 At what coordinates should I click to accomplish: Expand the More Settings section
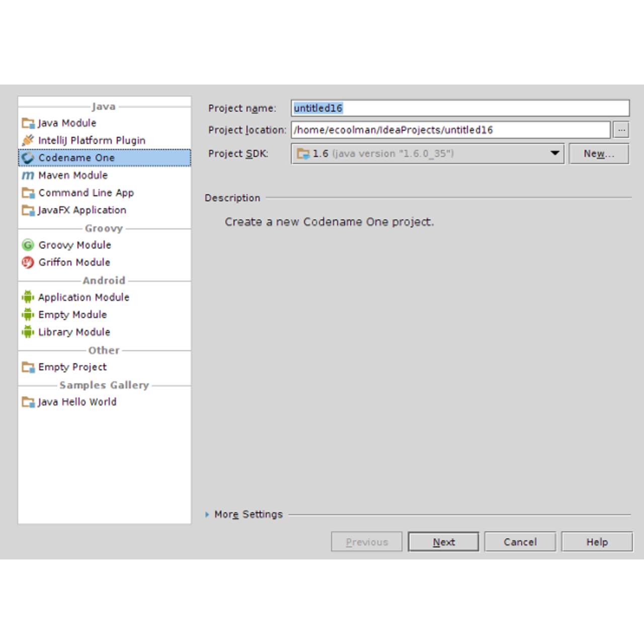click(244, 515)
